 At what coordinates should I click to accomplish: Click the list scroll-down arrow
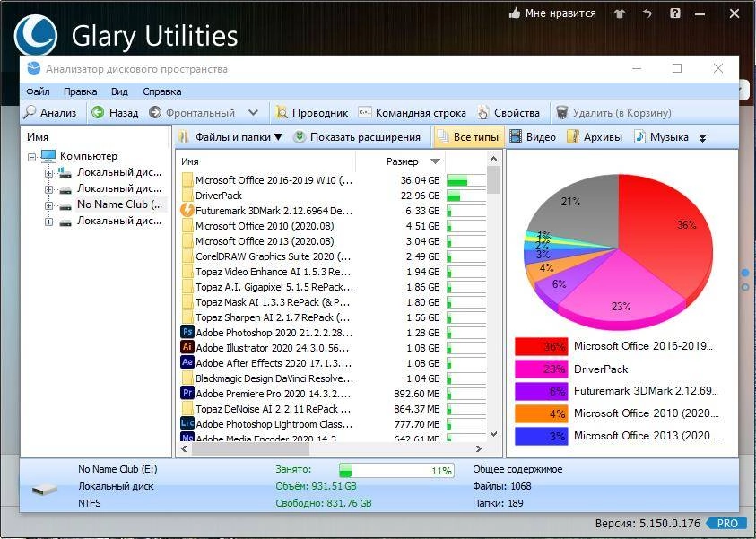point(494,434)
